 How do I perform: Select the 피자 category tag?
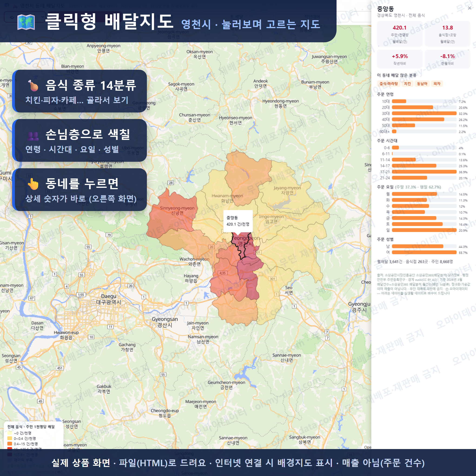(x=437, y=84)
